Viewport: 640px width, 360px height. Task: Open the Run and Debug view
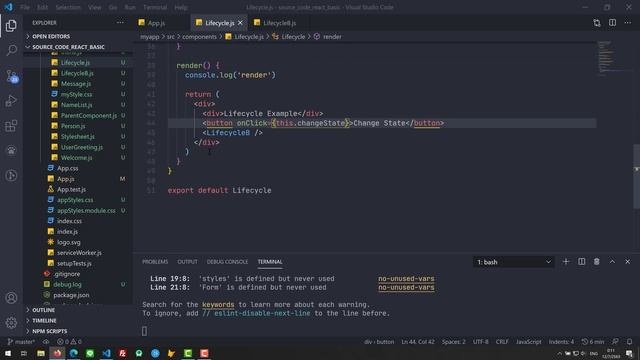[x=11, y=101]
